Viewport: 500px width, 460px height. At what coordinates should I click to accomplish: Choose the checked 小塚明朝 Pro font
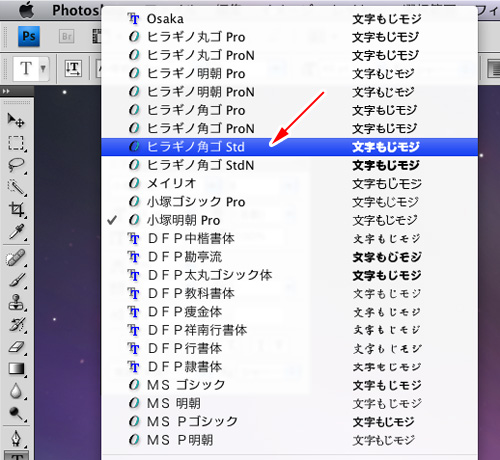[x=289, y=220]
